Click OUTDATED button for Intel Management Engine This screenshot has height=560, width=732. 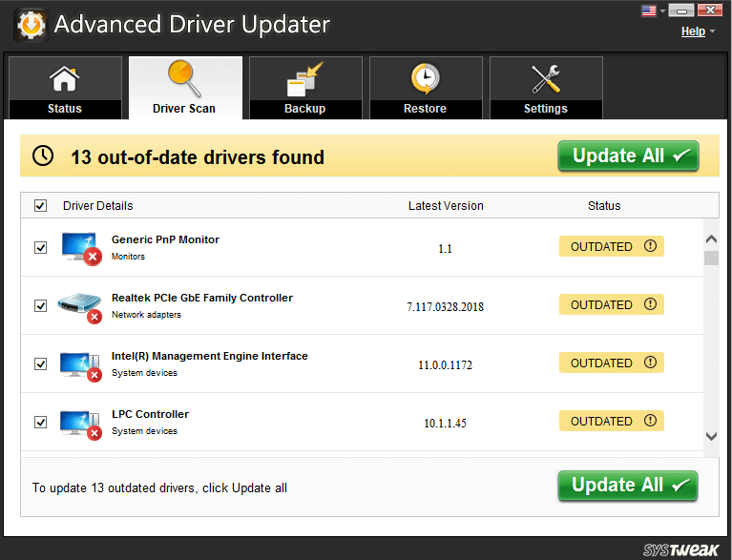coord(612,363)
